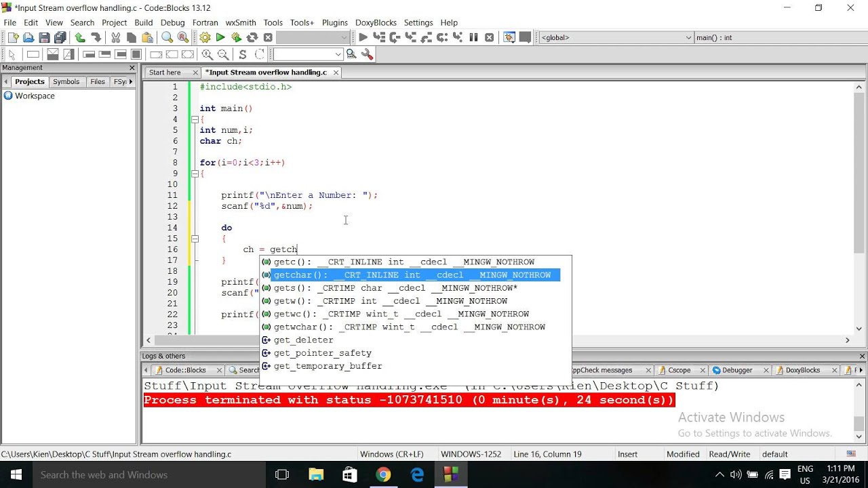Collapse the main function fold at line 4
The height and width of the screenshot is (488, 868).
[x=195, y=119]
